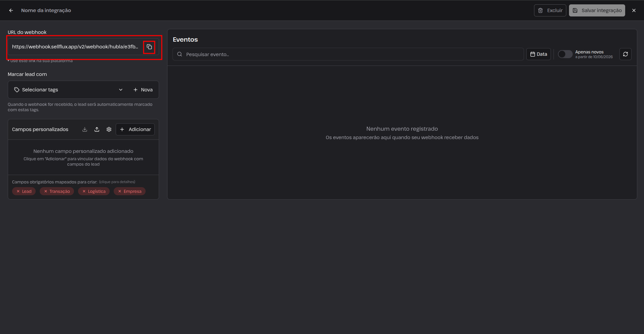
Task: Expand the tags list via its chevron
Action: pos(121,90)
